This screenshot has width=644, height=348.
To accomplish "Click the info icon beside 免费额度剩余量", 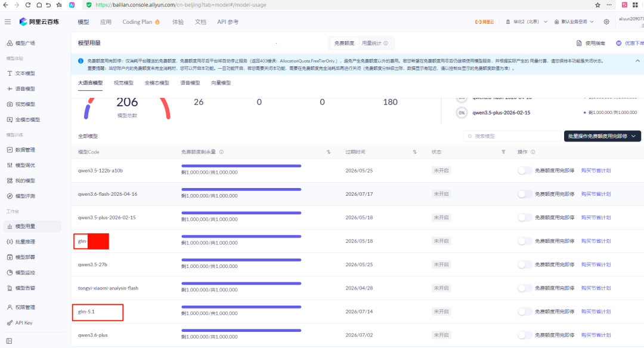I will click(221, 152).
